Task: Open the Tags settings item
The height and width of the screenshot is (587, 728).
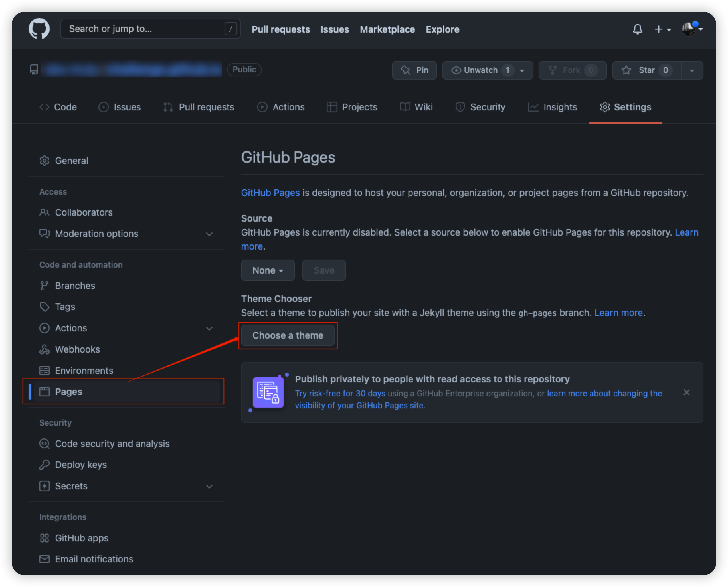Action: tap(65, 307)
